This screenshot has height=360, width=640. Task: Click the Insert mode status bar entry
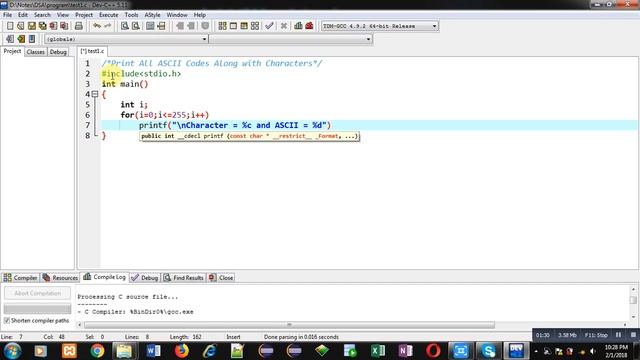point(233,337)
